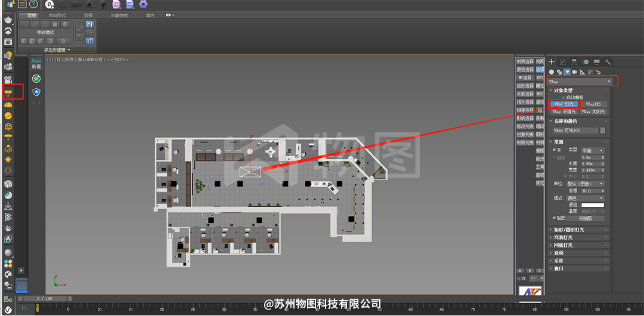Click the teapot icon in left toolbar
This screenshot has height=316, width=644.
[8, 19]
